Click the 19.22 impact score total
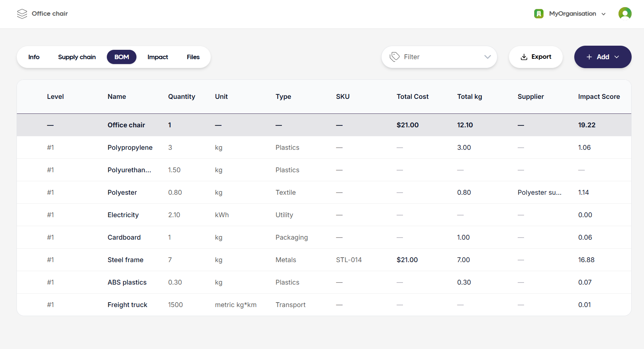This screenshot has width=644, height=349. pyautogui.click(x=587, y=125)
